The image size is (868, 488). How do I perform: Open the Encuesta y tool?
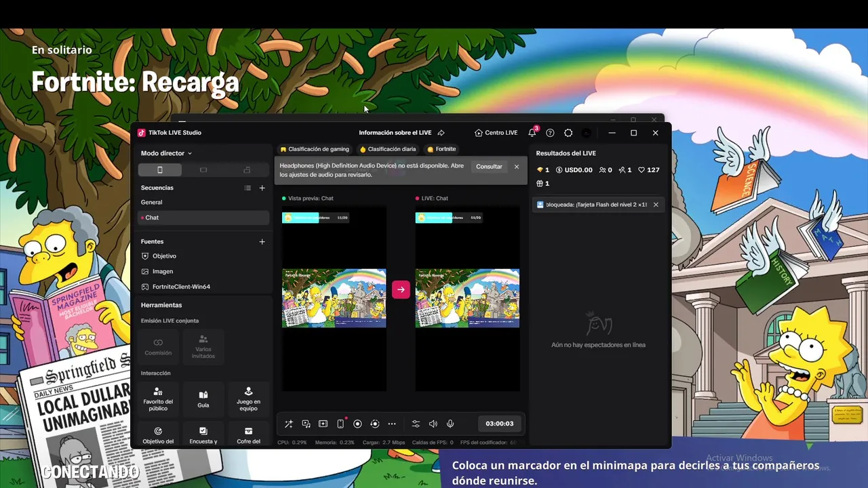pos(203,435)
